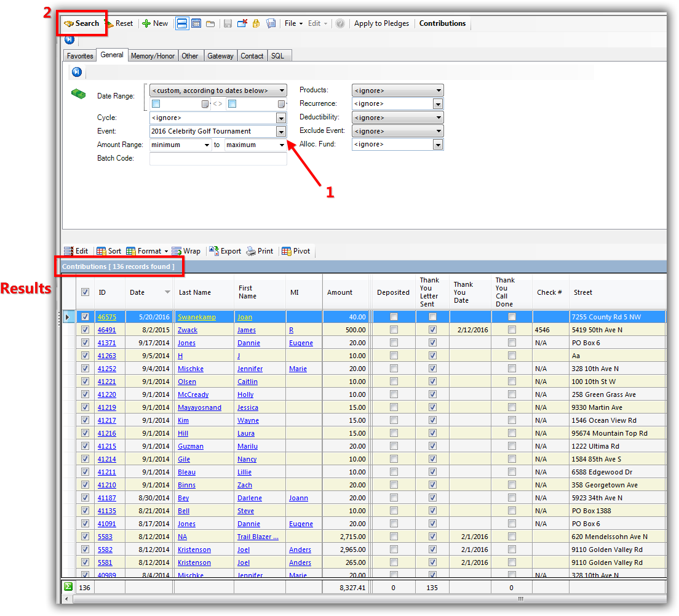Click the green plus New button

(155, 23)
